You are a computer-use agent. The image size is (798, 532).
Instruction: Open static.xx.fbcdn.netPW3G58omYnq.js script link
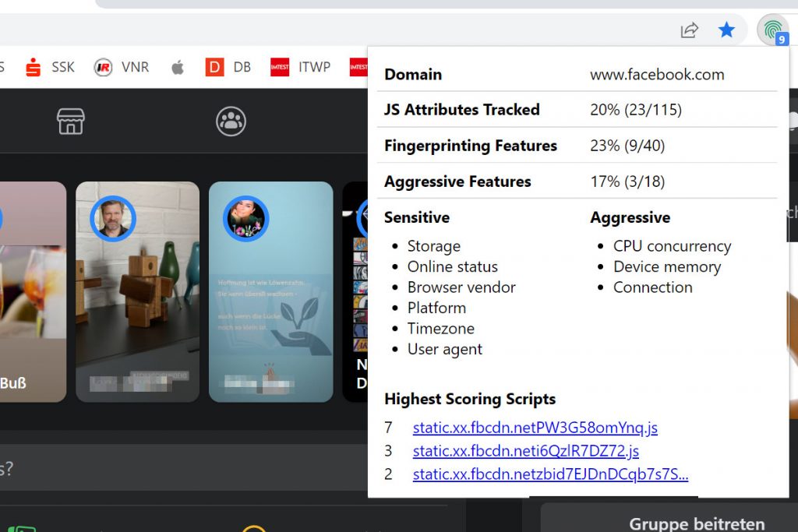pos(535,428)
